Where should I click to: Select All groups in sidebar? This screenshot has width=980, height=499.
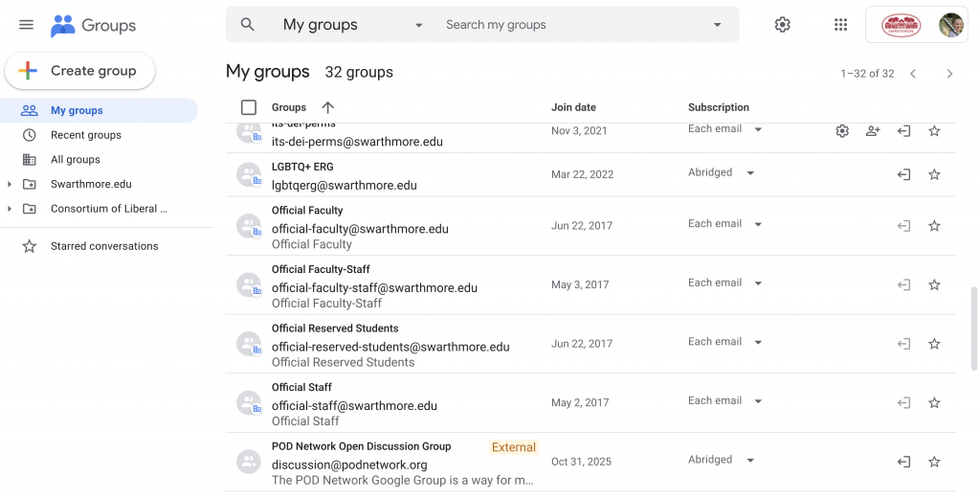point(75,160)
